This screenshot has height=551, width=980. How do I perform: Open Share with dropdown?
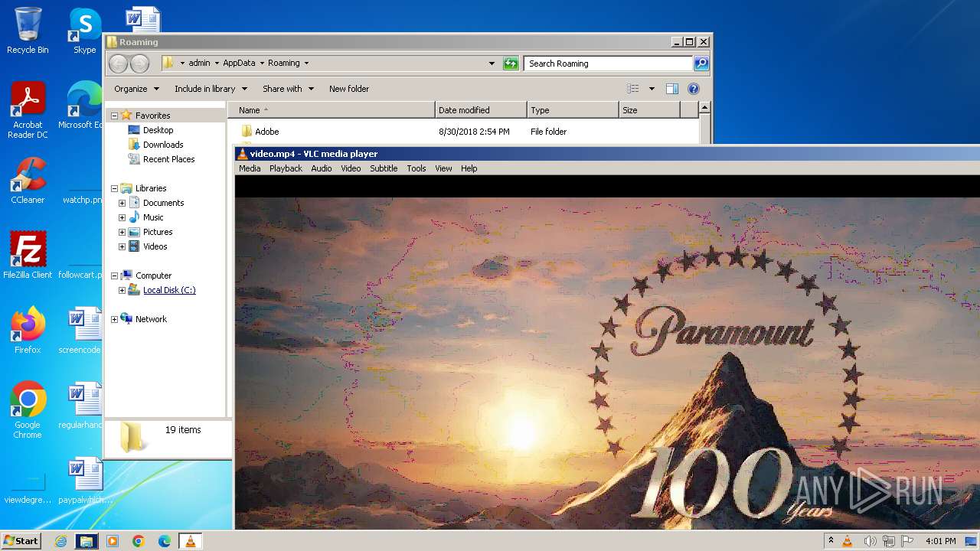tap(288, 89)
